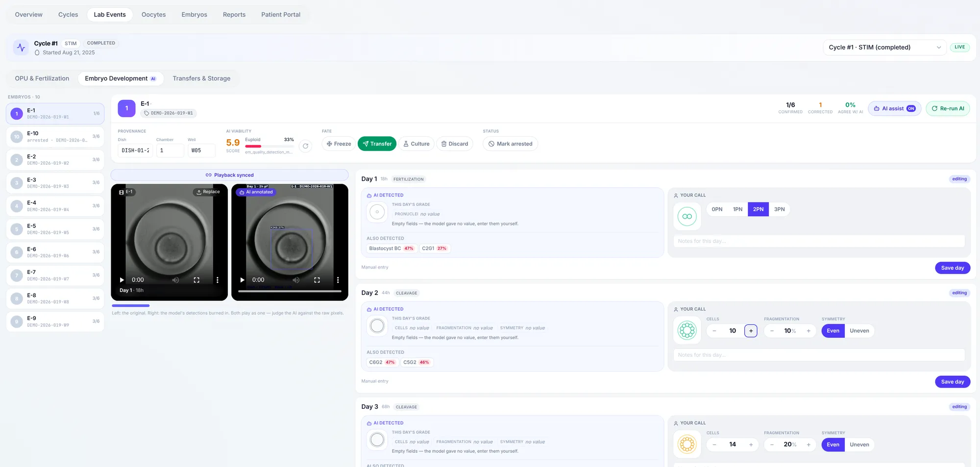Screen dimensions: 980x467
Task: Select embryo E-9 in list
Action: 55,321
